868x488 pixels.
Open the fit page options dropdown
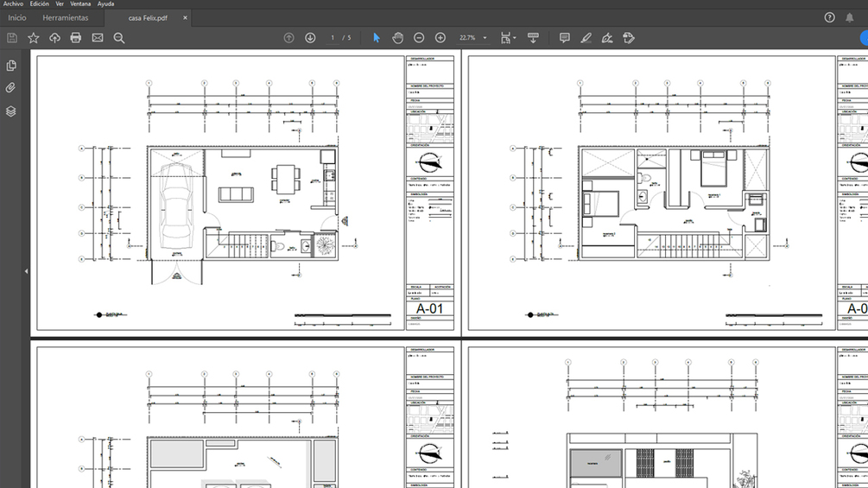508,38
